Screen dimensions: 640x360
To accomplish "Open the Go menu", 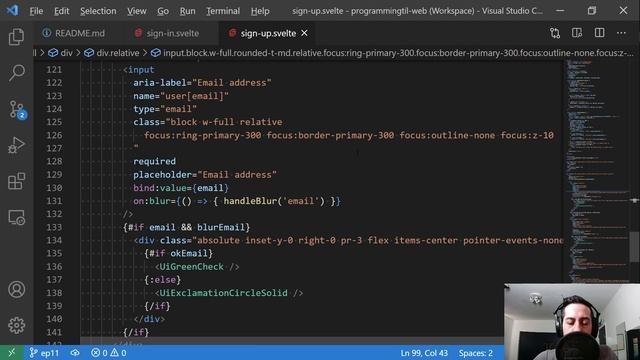I will (163, 11).
